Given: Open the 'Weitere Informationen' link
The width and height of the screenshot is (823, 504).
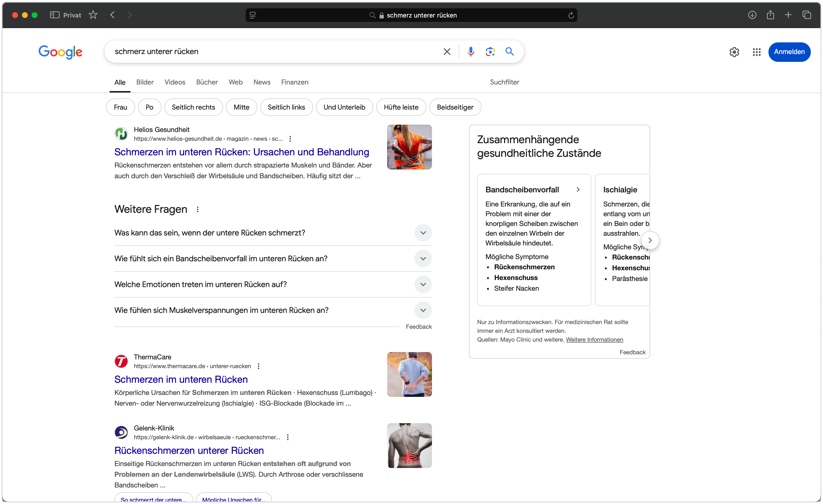Looking at the screenshot, I should pyautogui.click(x=595, y=340).
